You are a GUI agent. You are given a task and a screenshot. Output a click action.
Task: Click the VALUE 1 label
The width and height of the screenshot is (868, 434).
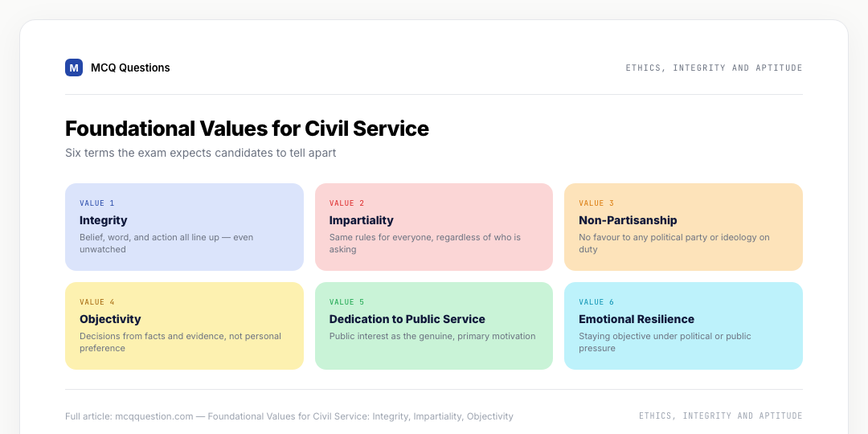[x=97, y=203]
